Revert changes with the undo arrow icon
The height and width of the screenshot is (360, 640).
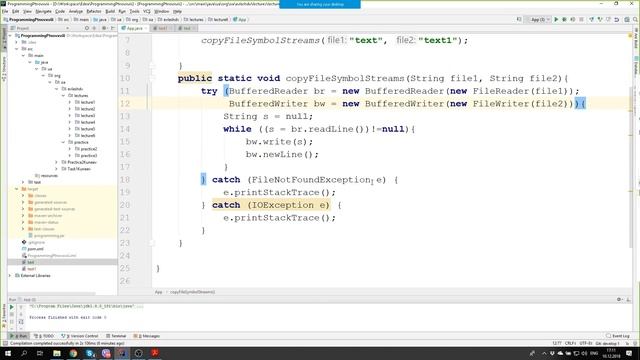pyautogui.click(x=617, y=19)
